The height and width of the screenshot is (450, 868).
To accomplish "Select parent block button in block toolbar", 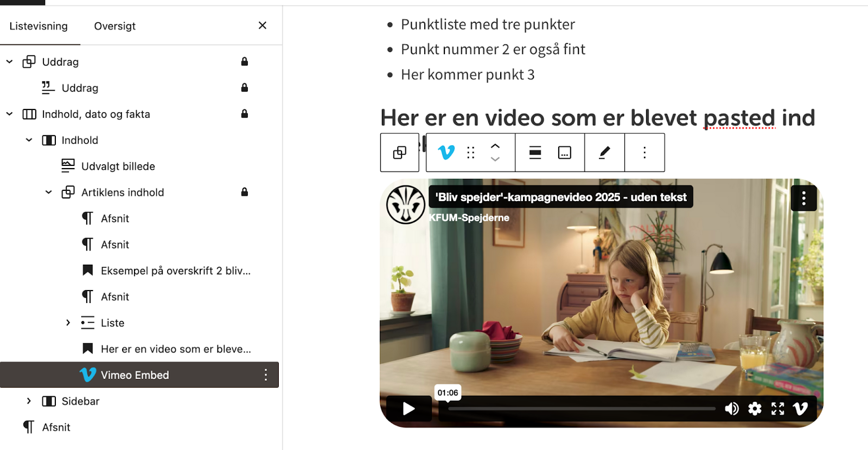I will 400,152.
